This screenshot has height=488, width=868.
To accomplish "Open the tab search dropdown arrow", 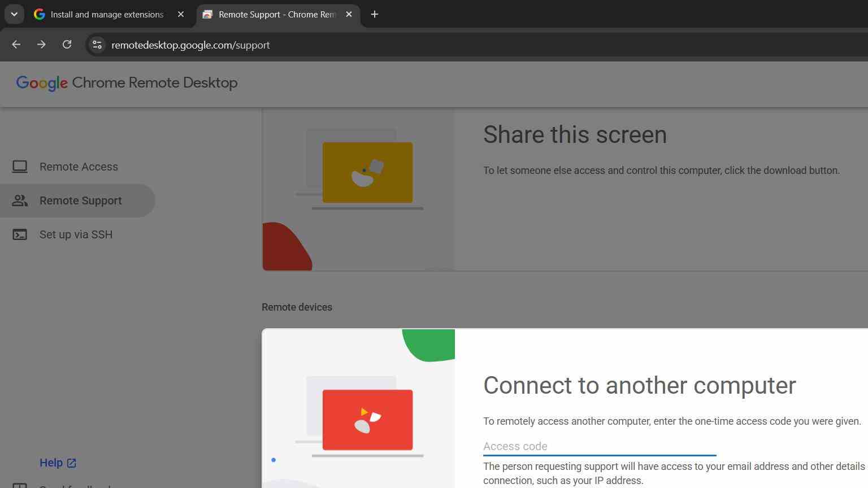I will point(14,14).
